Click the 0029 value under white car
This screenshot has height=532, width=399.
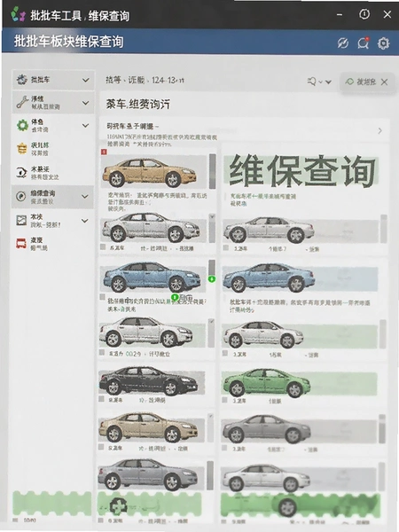(x=133, y=354)
